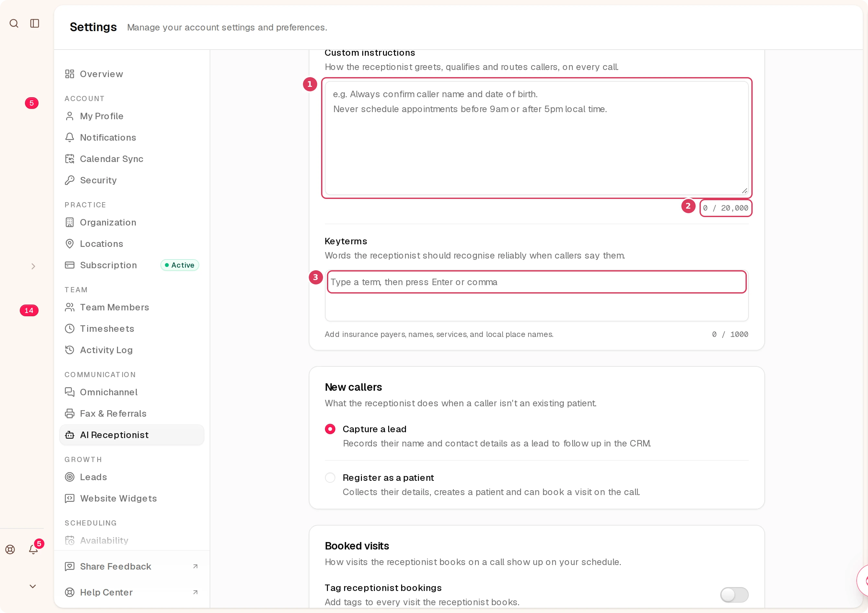The width and height of the screenshot is (868, 613).
Task: Click the Organization building icon
Action: point(70,223)
